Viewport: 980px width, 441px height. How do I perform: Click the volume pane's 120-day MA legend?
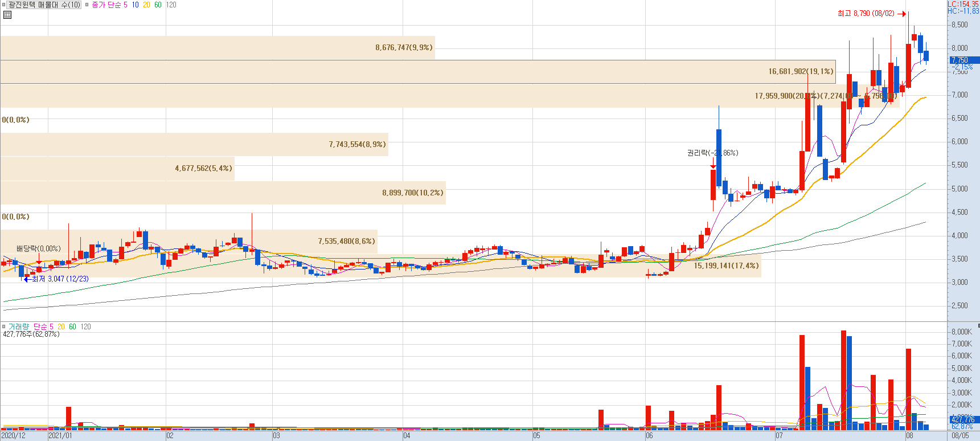(85, 326)
